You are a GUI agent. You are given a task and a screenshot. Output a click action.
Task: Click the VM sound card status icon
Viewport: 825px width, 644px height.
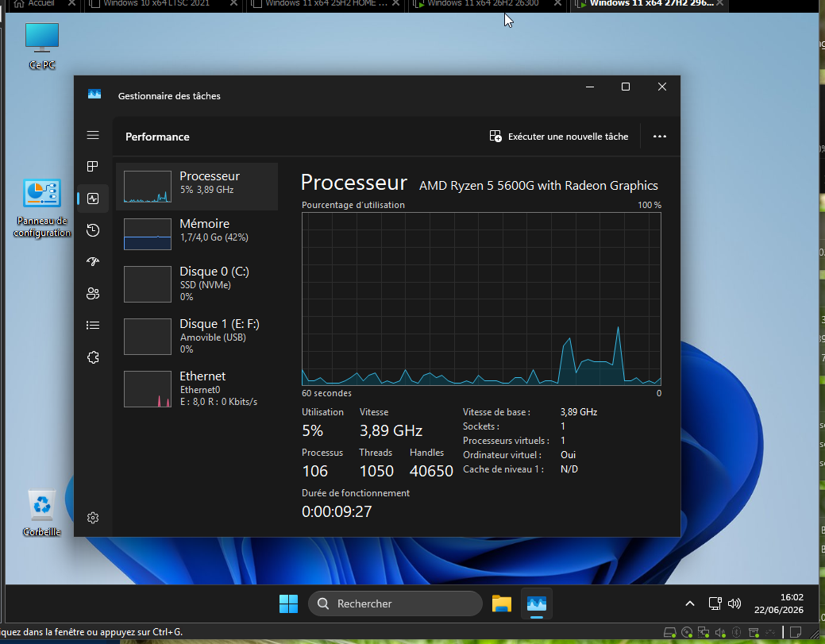pyautogui.click(x=720, y=632)
